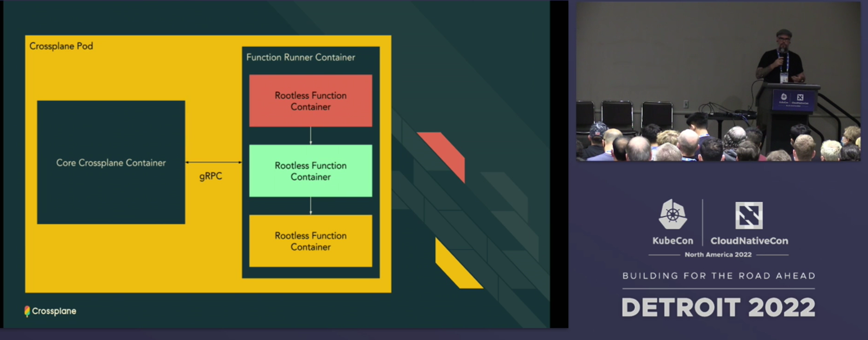Click the speaker video thumbnail
The height and width of the screenshot is (340, 868).
[x=718, y=81]
